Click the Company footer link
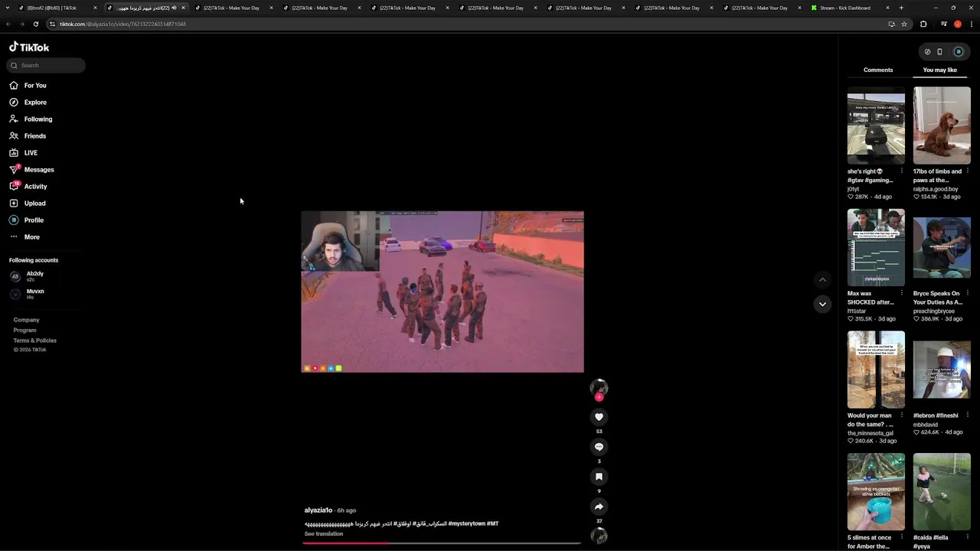 [26, 320]
